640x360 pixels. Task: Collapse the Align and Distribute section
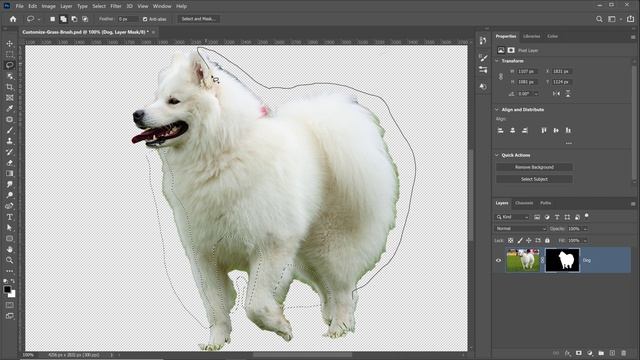click(497, 109)
